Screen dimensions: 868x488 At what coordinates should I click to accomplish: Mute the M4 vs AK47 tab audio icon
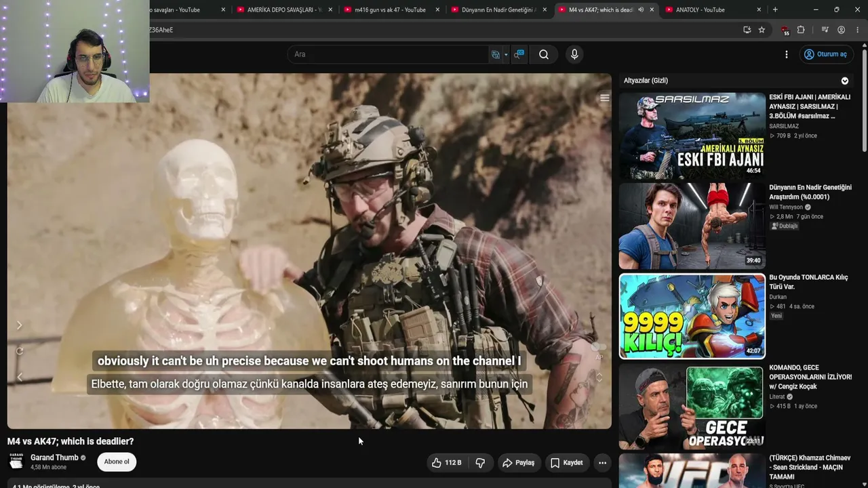[641, 9]
